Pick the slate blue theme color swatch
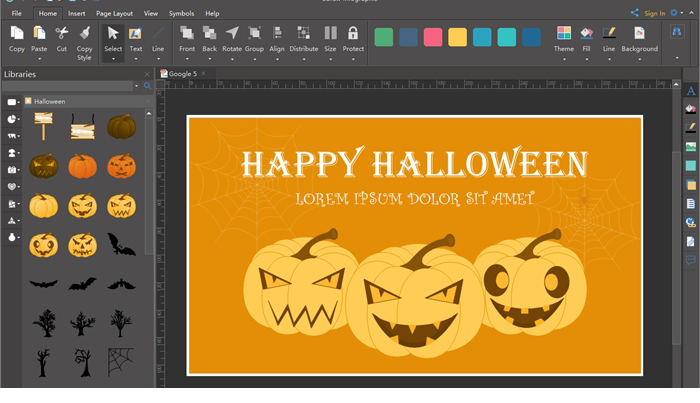This screenshot has height=403, width=700. click(408, 37)
